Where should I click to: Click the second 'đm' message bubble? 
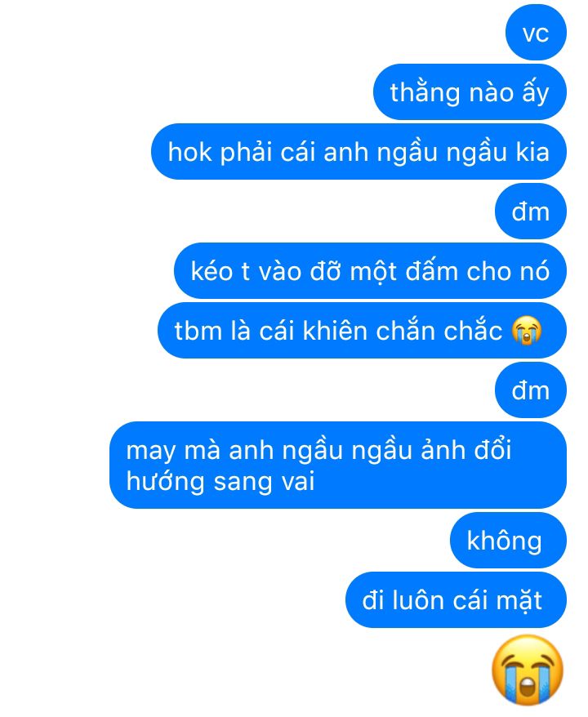pos(530,390)
